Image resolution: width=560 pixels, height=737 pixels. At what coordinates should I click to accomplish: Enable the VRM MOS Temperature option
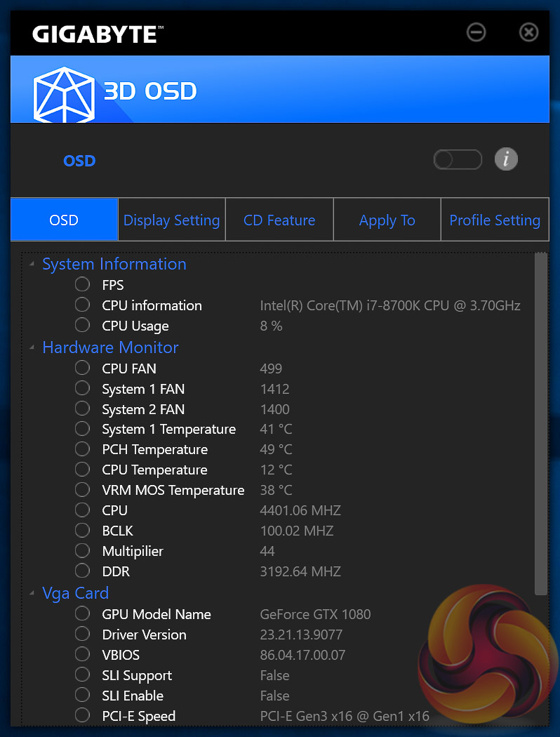(x=82, y=489)
